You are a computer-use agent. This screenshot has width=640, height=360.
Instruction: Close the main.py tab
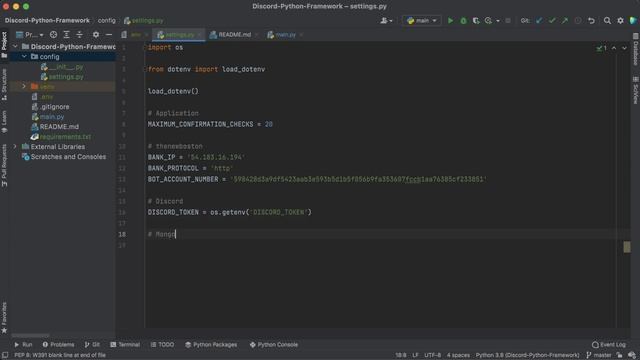pos(301,35)
